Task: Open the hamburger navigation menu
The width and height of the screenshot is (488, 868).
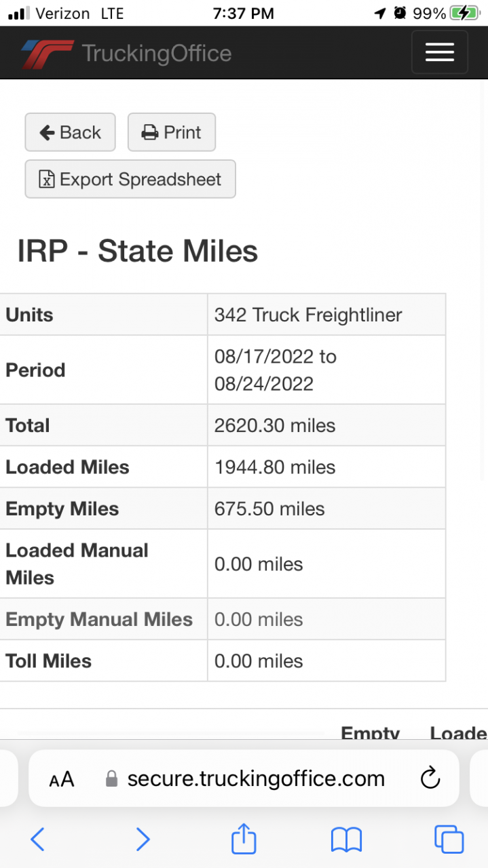Action: [439, 52]
